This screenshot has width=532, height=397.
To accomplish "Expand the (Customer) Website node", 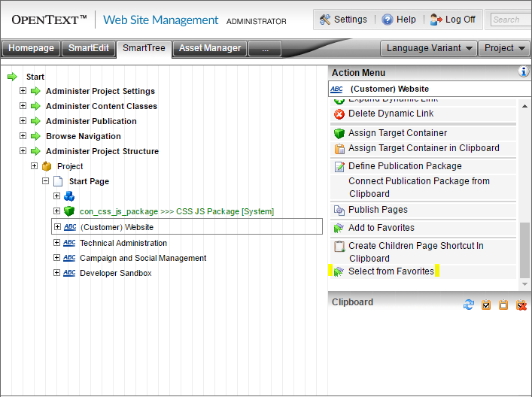I will 57,226.
